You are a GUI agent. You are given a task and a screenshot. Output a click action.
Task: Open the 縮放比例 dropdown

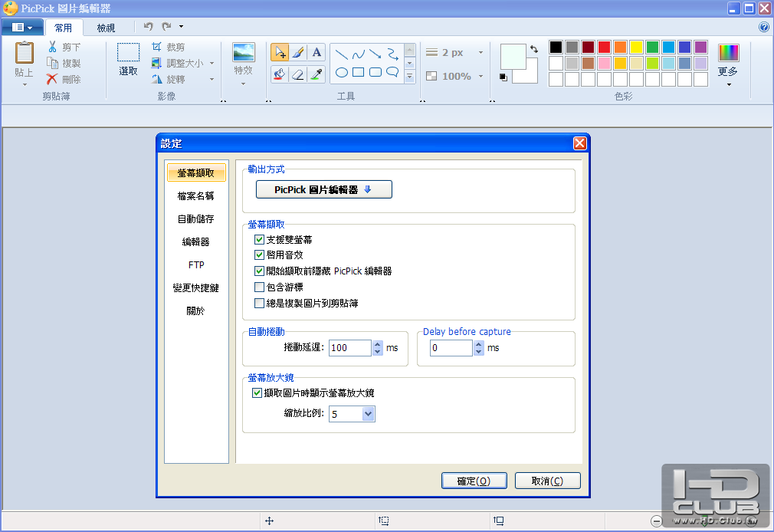(369, 414)
